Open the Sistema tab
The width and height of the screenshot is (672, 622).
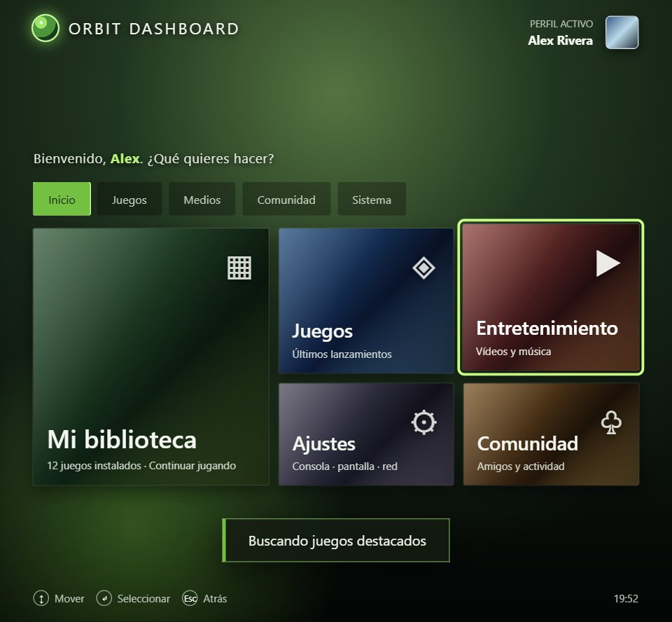click(372, 199)
